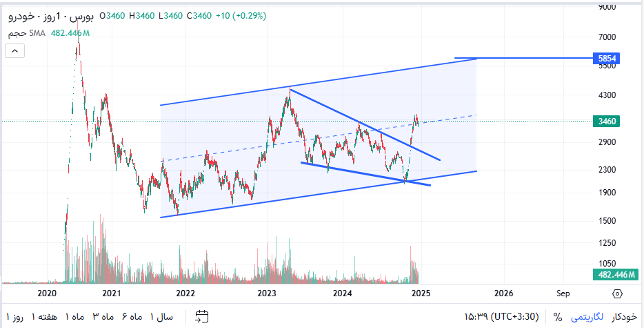
Task: Select the ۳ ماه date range
Action: click(102, 317)
